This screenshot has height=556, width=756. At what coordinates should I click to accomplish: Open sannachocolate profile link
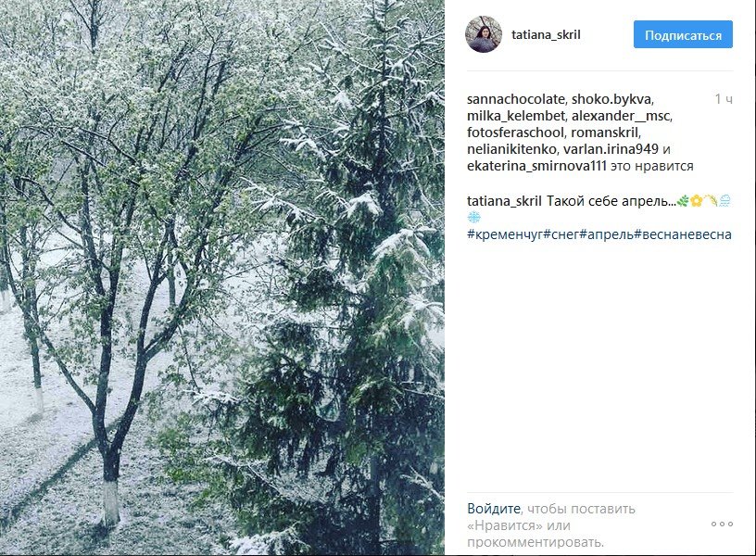(x=515, y=99)
